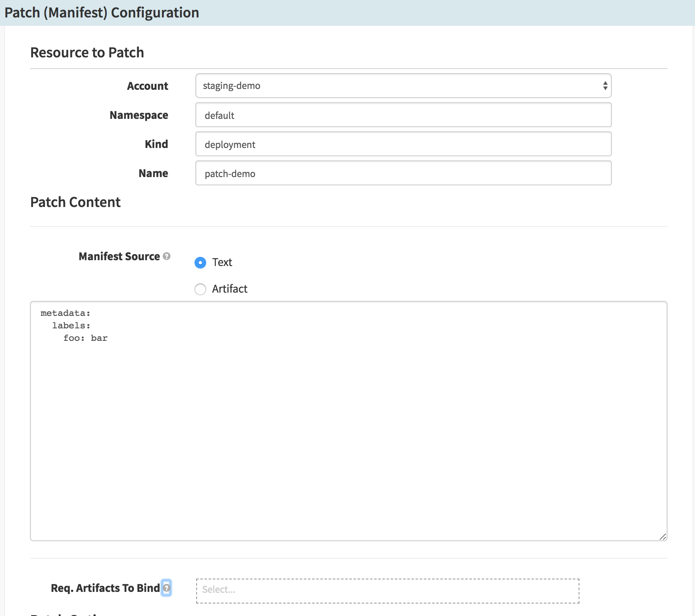
Task: Click the Patch (Manifest) Configuration title bar
Action: (101, 12)
